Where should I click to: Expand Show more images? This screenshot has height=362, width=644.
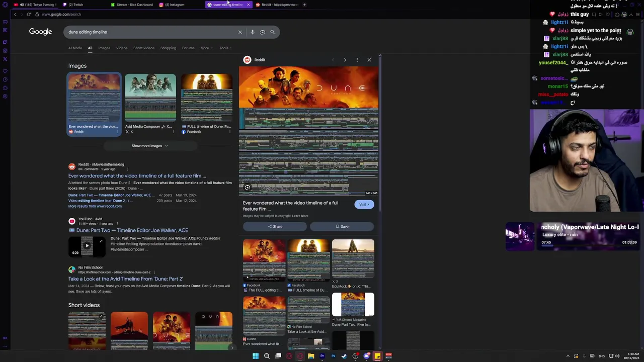tap(150, 146)
